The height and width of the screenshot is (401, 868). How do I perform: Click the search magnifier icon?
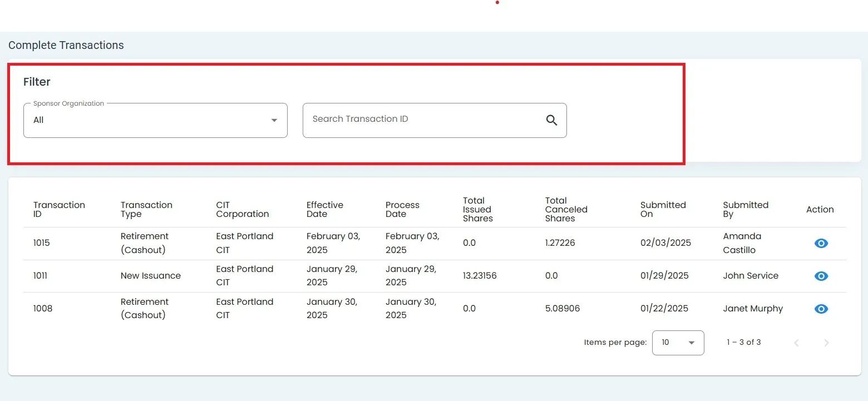tap(551, 120)
